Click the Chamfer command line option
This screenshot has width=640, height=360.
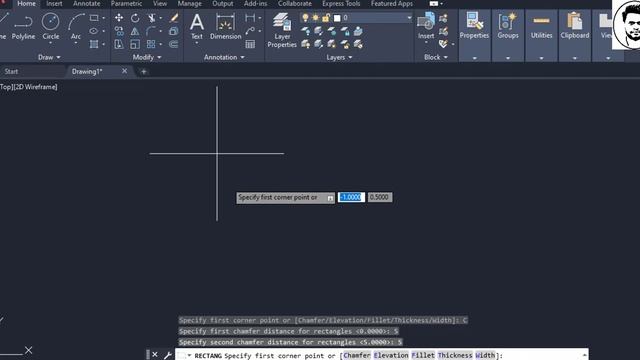pyautogui.click(x=357, y=355)
